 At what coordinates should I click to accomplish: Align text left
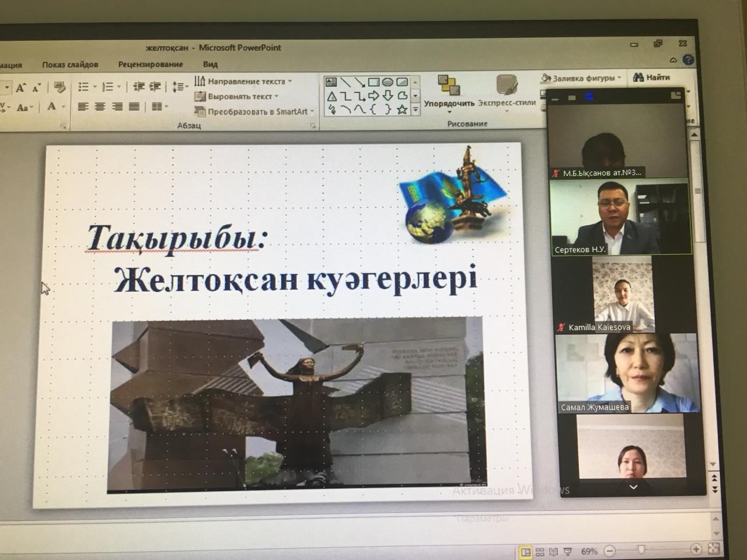(x=83, y=107)
